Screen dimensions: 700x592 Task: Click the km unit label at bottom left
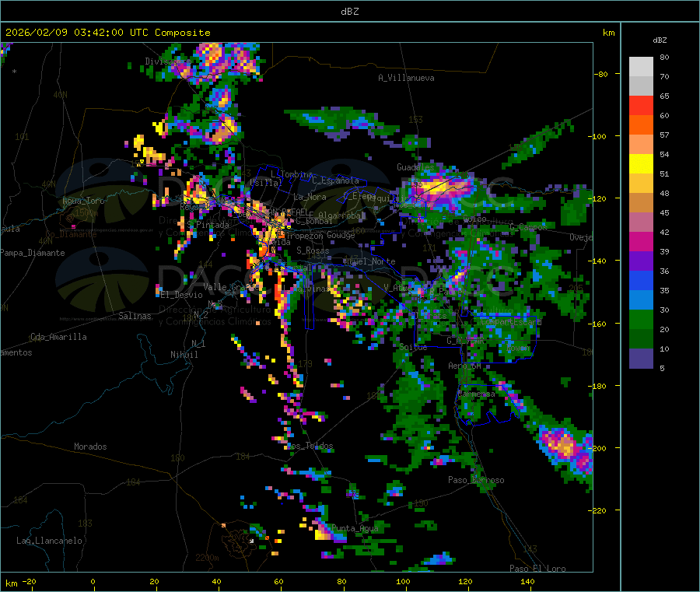[x=11, y=583]
